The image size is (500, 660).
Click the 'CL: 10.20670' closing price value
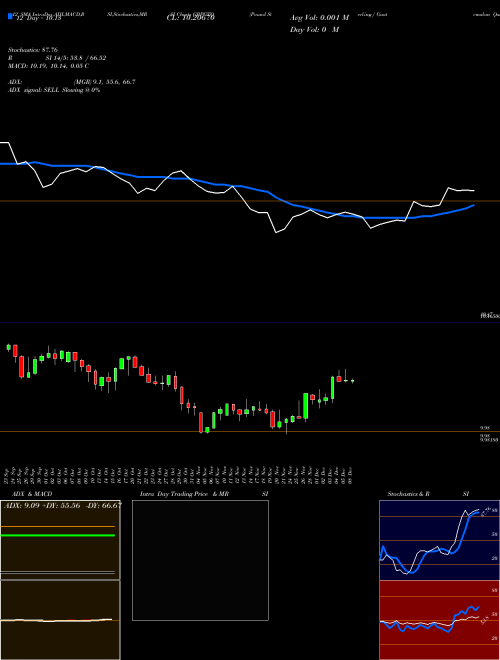point(190,18)
